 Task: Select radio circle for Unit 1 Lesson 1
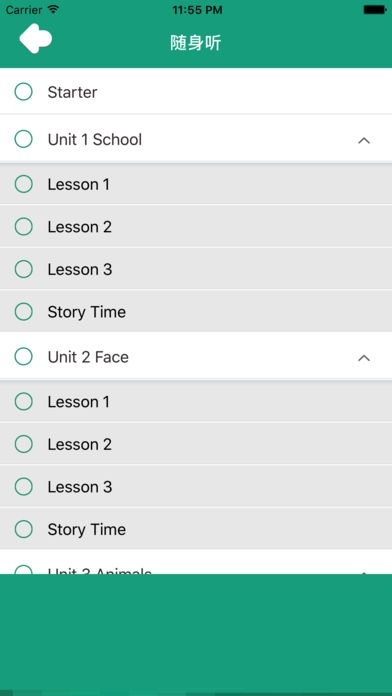24,184
